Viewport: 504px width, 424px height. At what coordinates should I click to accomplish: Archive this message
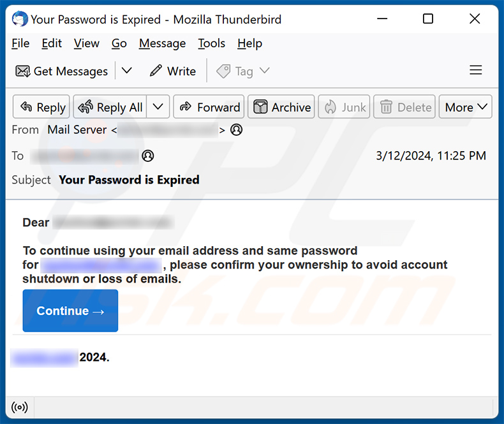coord(282,107)
